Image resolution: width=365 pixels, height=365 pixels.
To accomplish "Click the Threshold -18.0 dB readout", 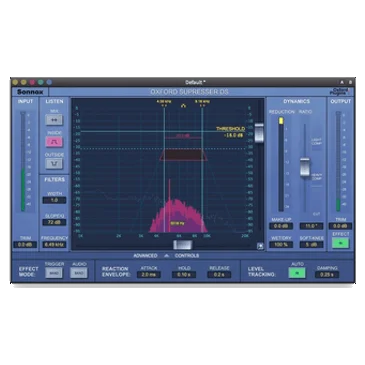I will [x=234, y=135].
